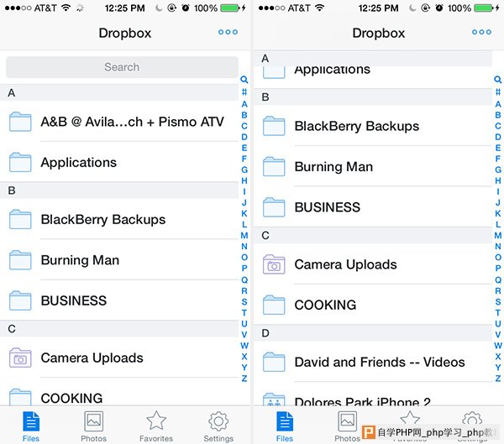This screenshot has width=504, height=444.
Task: Tap the magnifier in left index bar
Action: (x=244, y=80)
